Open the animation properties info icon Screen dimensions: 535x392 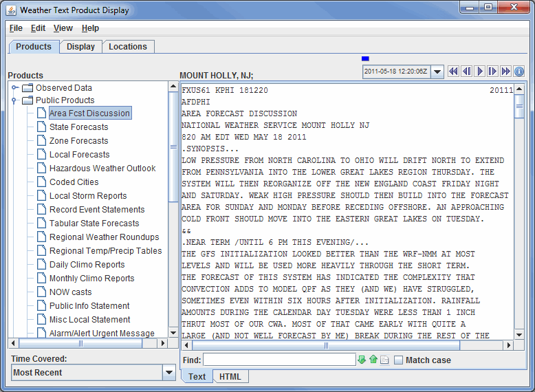pos(519,72)
